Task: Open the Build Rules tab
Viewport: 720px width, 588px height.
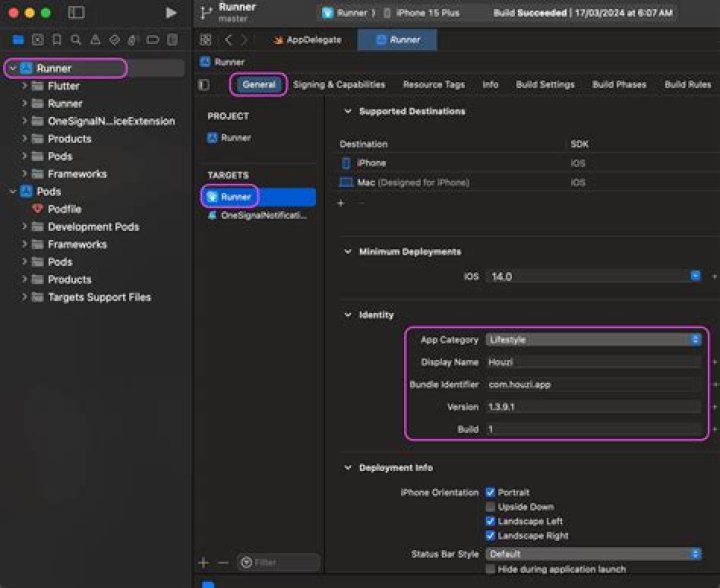Action: click(x=688, y=84)
